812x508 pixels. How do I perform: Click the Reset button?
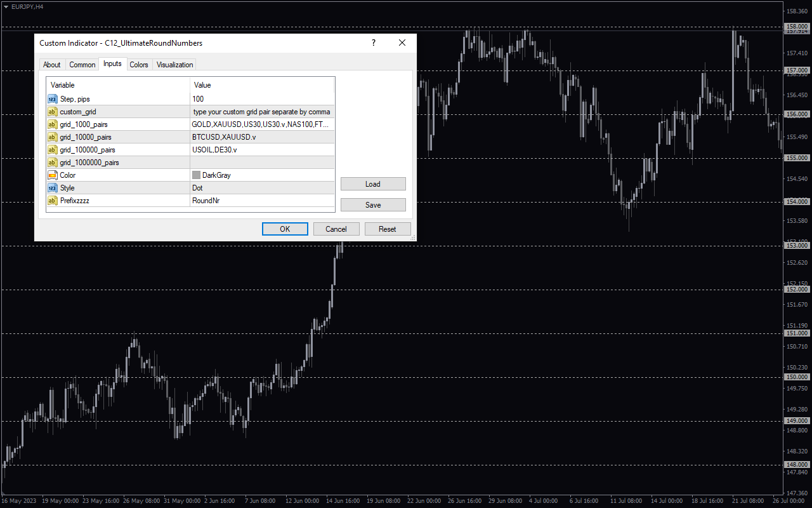click(x=388, y=229)
